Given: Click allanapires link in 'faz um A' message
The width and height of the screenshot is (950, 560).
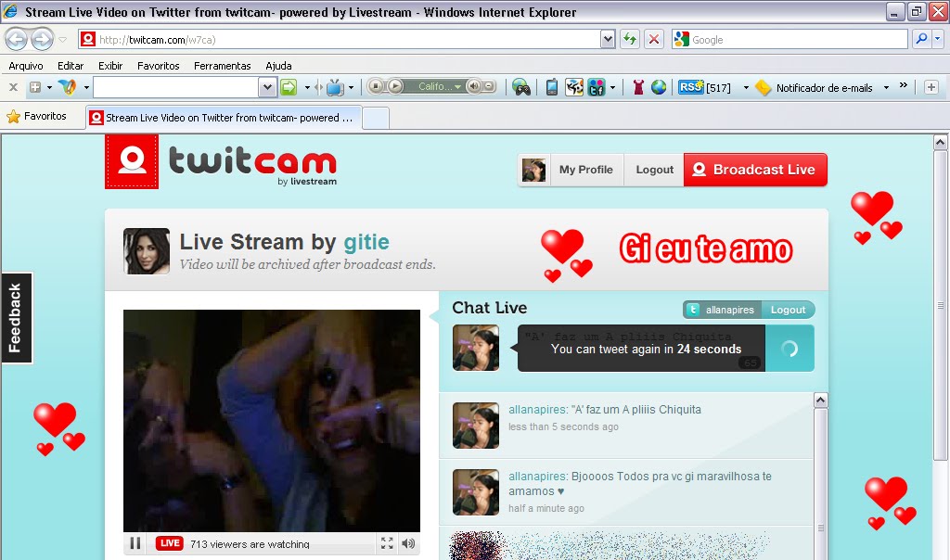Looking at the screenshot, I should point(537,409).
